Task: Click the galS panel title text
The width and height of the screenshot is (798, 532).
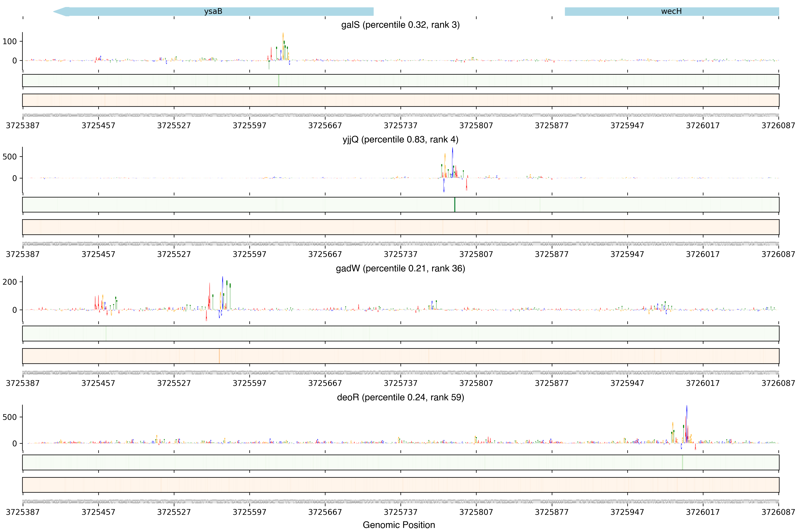Action: coord(400,25)
